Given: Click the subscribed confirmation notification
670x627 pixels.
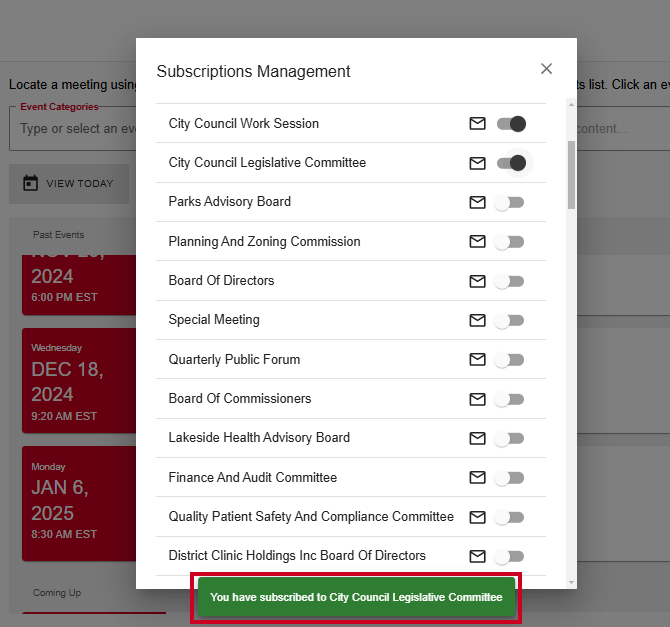Looking at the screenshot, I should [356, 597].
